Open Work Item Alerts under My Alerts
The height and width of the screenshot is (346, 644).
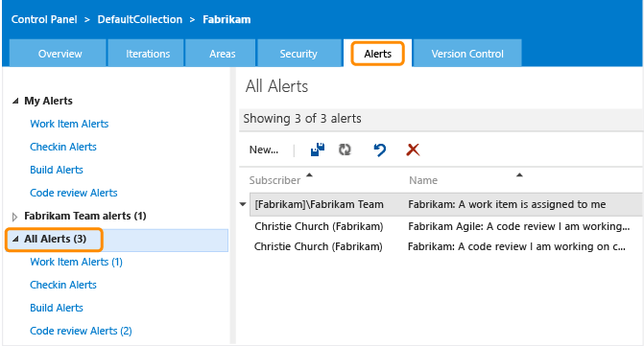pyautogui.click(x=69, y=124)
